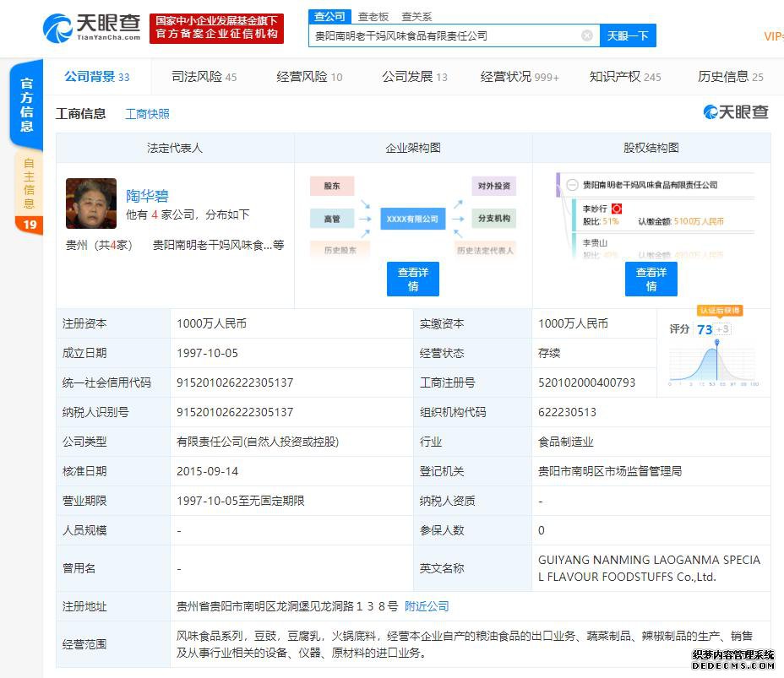Click registration number 520102000400793

(586, 382)
